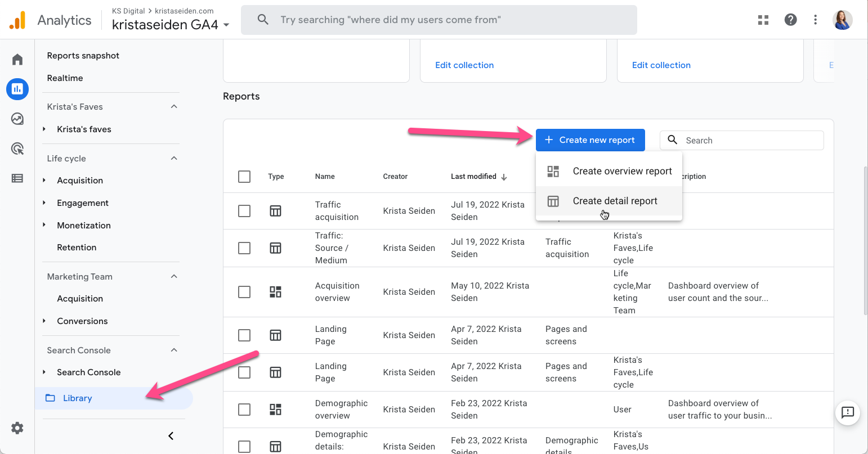Screen dimensions: 868x454
Task: Click the detail icon for Traffic: Source / Medium row
Action: (275, 248)
